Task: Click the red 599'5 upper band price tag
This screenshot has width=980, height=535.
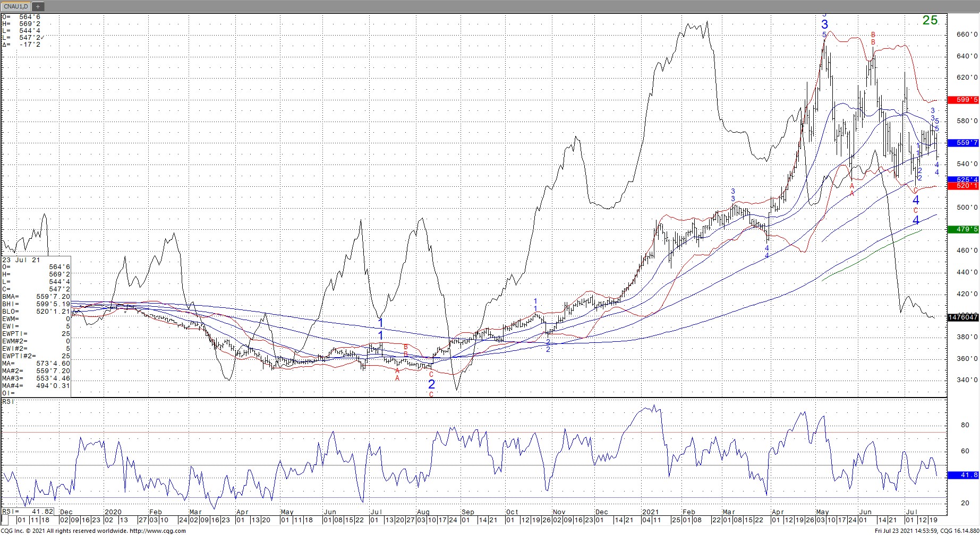Action: pos(963,100)
